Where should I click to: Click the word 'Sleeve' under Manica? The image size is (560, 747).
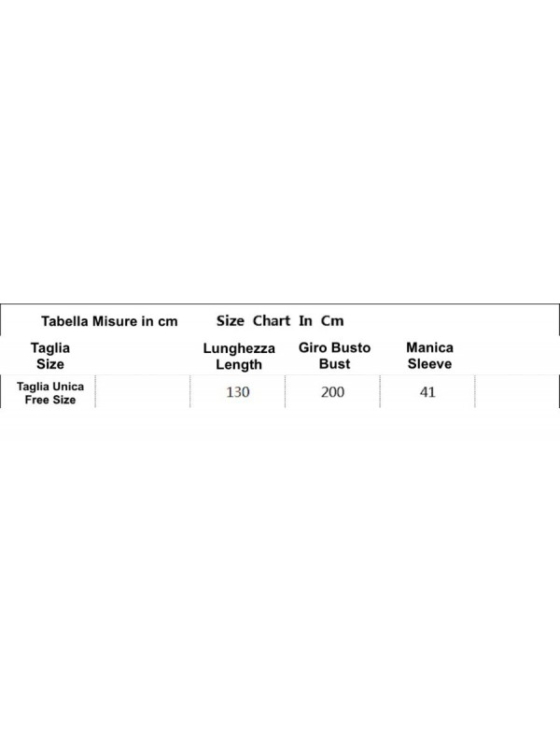429,363
